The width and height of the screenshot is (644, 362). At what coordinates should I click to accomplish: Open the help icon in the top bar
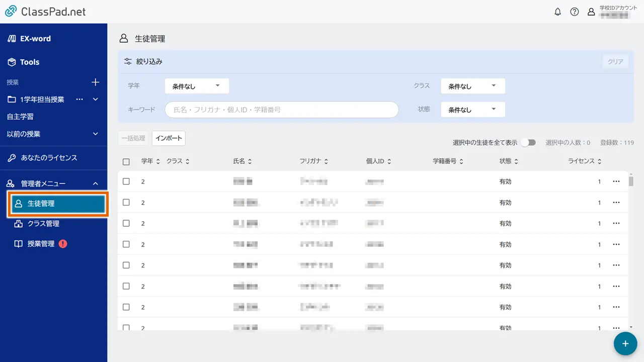575,12
